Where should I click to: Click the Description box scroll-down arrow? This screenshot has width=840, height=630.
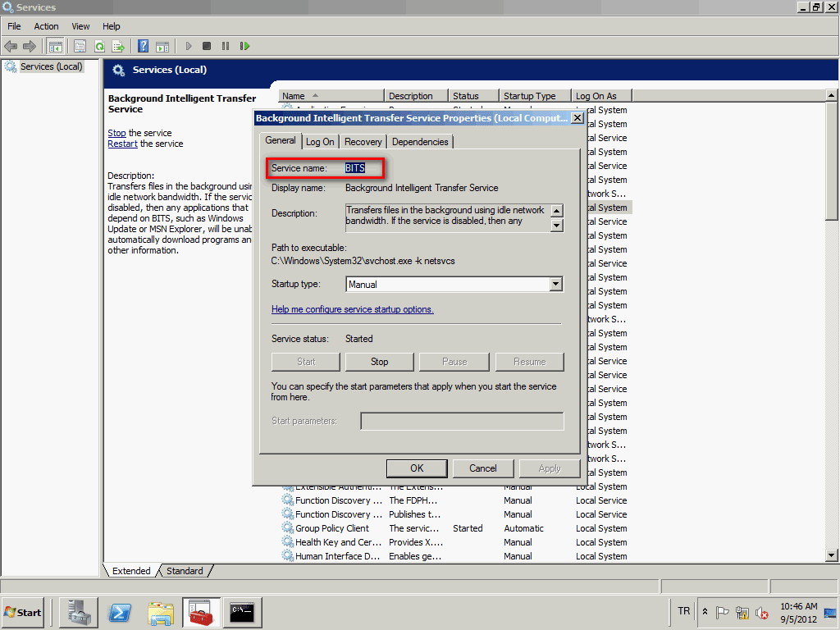tap(557, 226)
